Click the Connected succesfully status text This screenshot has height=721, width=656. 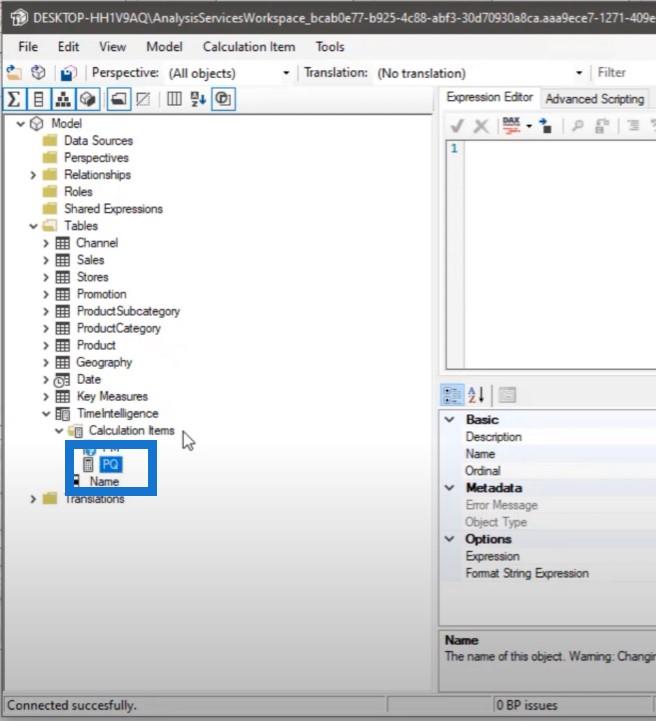coord(72,705)
